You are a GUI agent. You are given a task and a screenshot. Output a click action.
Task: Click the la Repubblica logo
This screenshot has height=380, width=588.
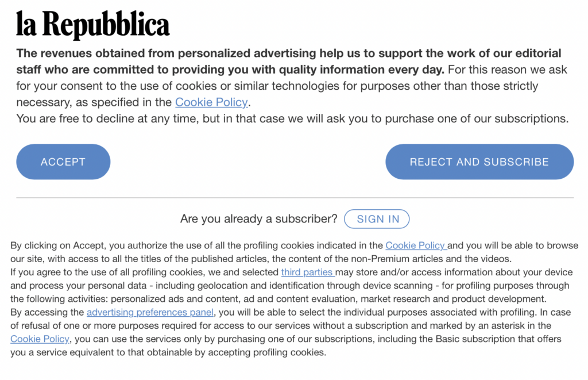coord(92,25)
